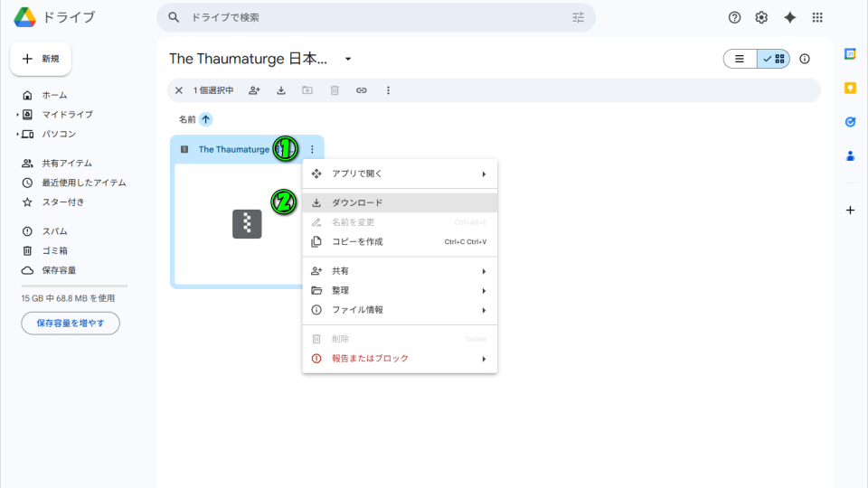Open Google Tasks side panel icon
Viewport: 868px width, 488px height.
tap(850, 122)
